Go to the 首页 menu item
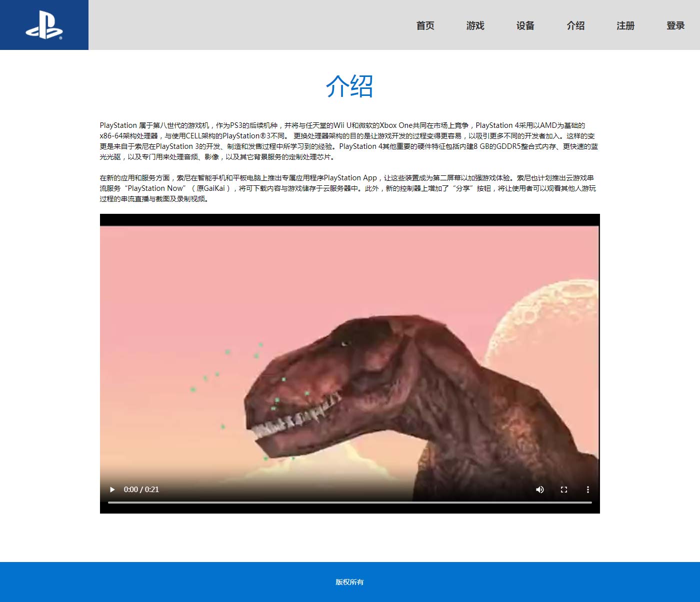This screenshot has height=602, width=700. [x=425, y=25]
